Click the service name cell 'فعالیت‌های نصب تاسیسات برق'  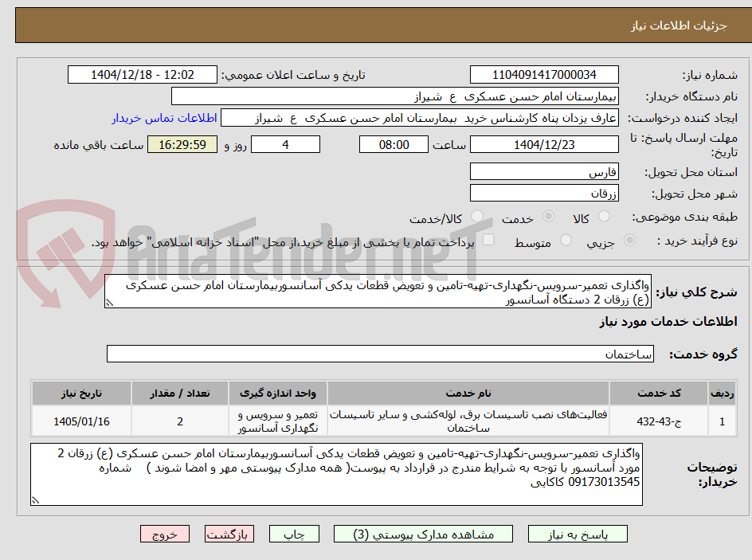click(468, 421)
